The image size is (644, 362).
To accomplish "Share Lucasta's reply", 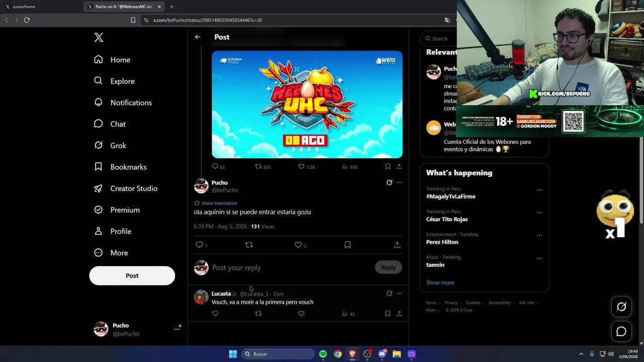I will 399,314.
